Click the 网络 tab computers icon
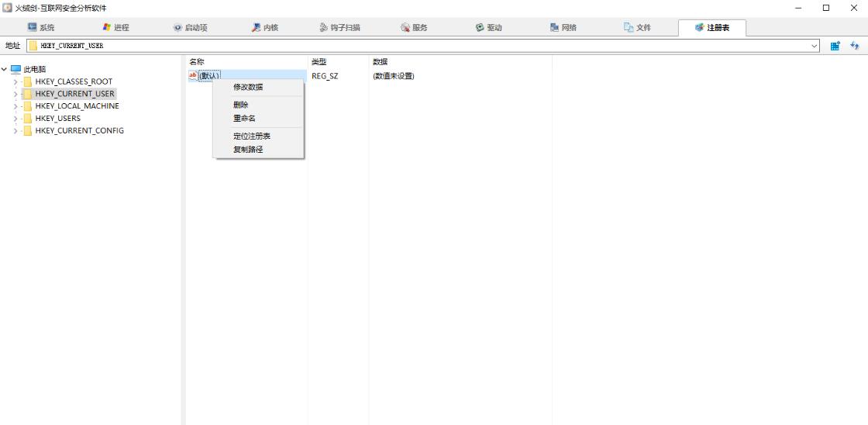868x425 pixels. [x=554, y=27]
